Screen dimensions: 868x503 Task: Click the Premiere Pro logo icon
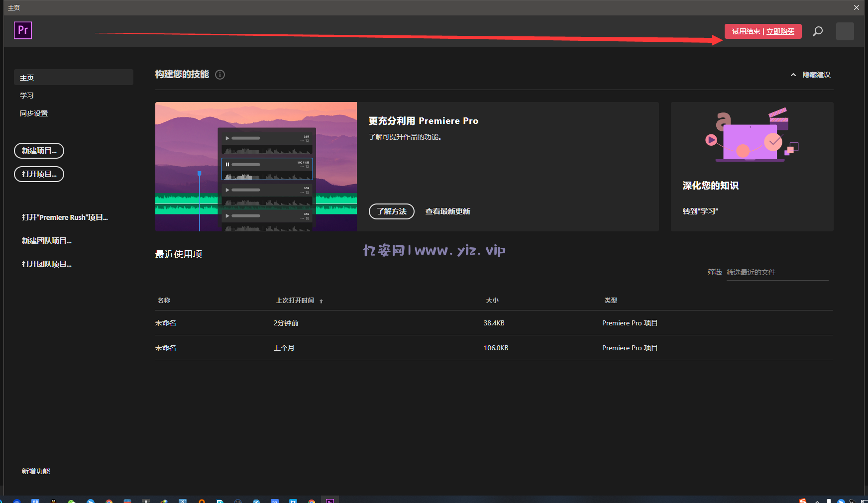pyautogui.click(x=23, y=30)
